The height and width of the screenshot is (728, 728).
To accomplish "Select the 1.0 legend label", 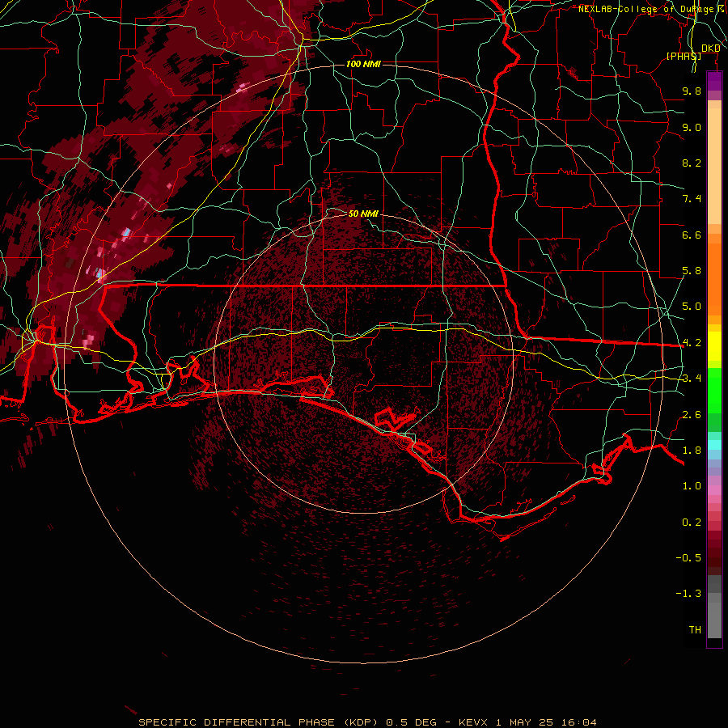I will 692,486.
